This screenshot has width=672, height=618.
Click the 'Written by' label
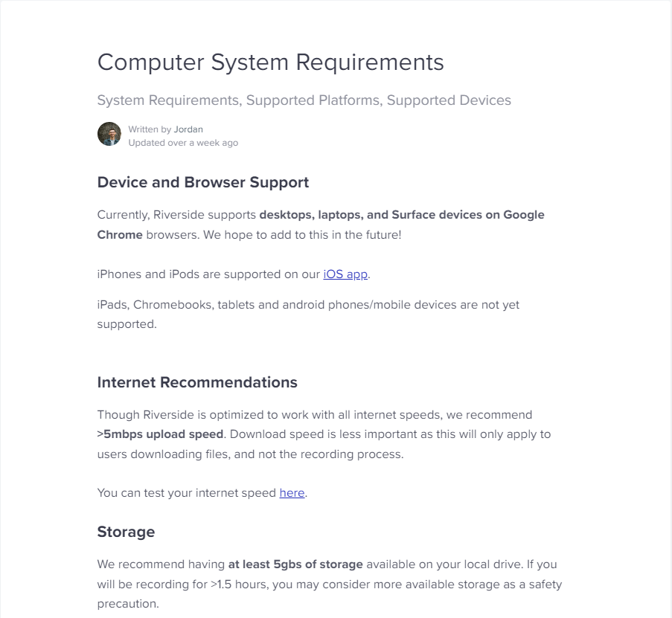[150, 129]
